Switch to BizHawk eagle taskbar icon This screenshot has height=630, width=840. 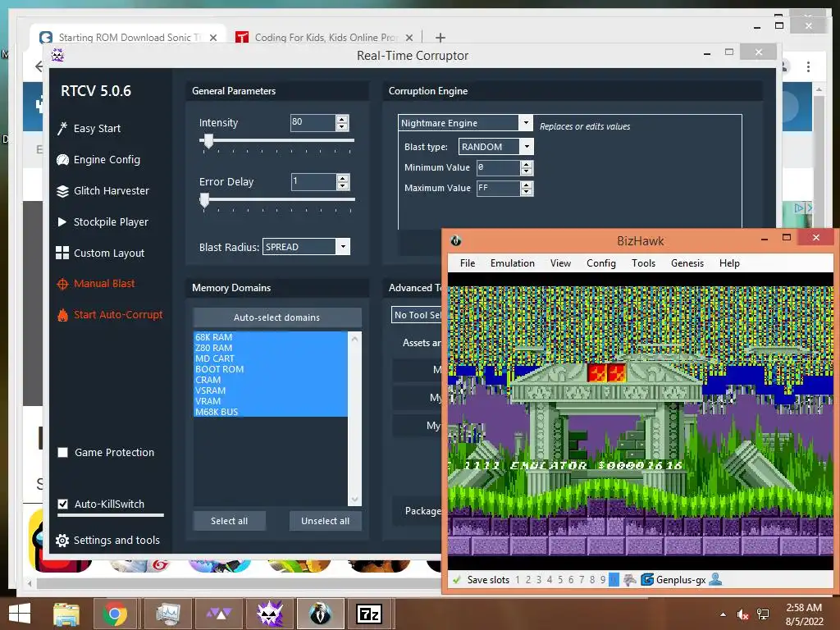coord(321,614)
